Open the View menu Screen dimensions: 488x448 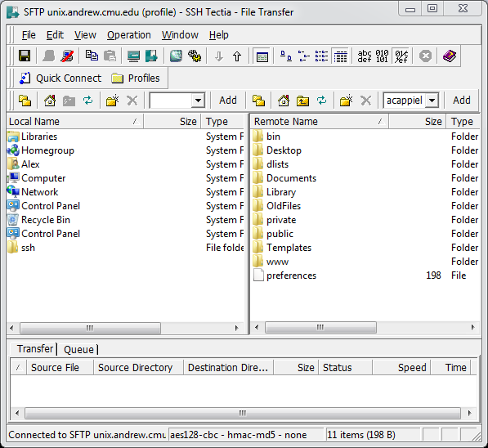point(85,35)
